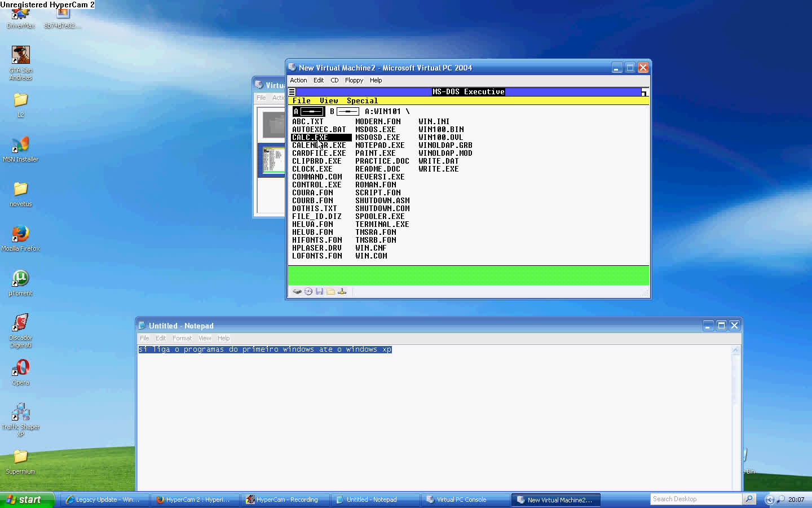812x508 pixels.
Task: Select drive A icon in MS-DOS Executive
Action: 308,111
